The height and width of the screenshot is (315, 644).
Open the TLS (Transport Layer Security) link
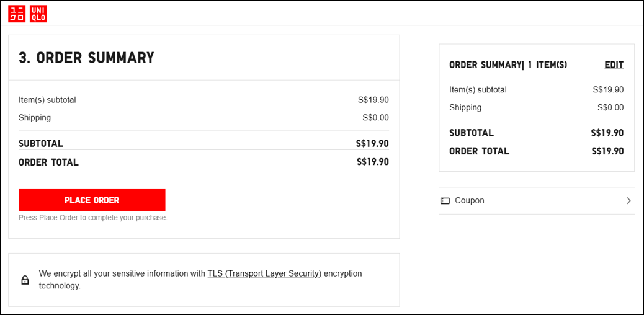[264, 273]
